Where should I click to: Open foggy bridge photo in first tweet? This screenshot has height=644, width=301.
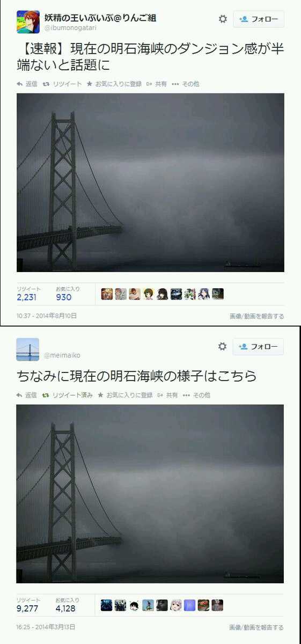tap(150, 182)
